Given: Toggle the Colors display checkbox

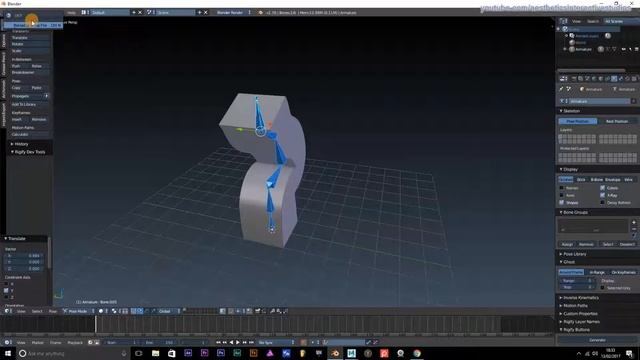Looking at the screenshot, I should [x=602, y=188].
